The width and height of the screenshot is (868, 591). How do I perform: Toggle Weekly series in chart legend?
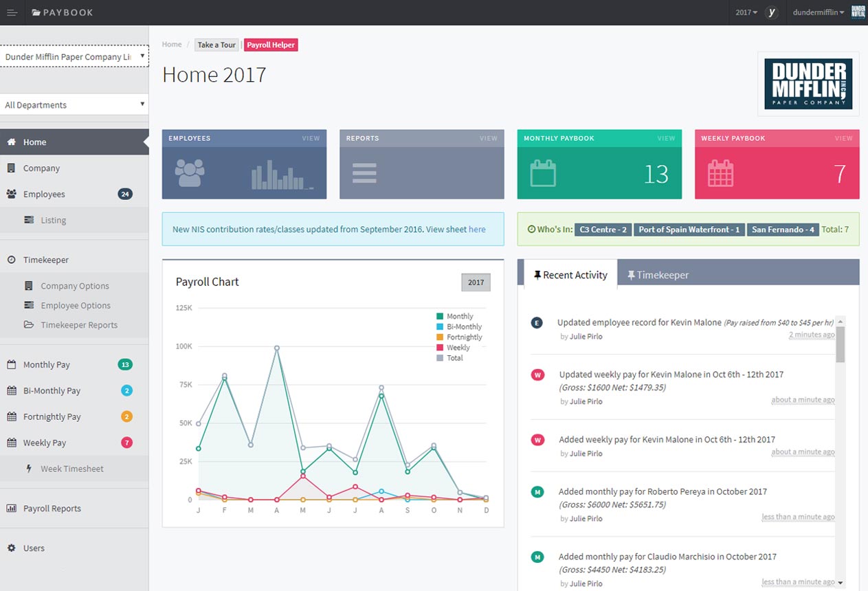(453, 348)
